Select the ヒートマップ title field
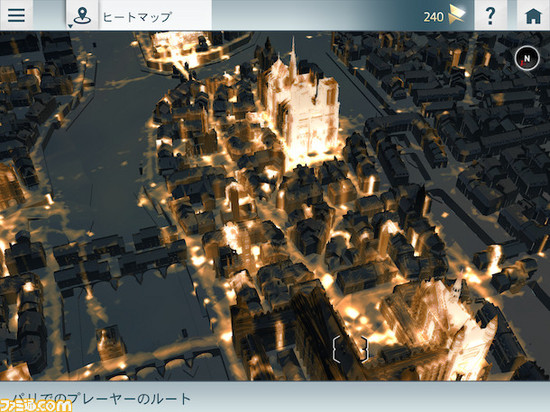This screenshot has height=412, width=550. click(156, 15)
